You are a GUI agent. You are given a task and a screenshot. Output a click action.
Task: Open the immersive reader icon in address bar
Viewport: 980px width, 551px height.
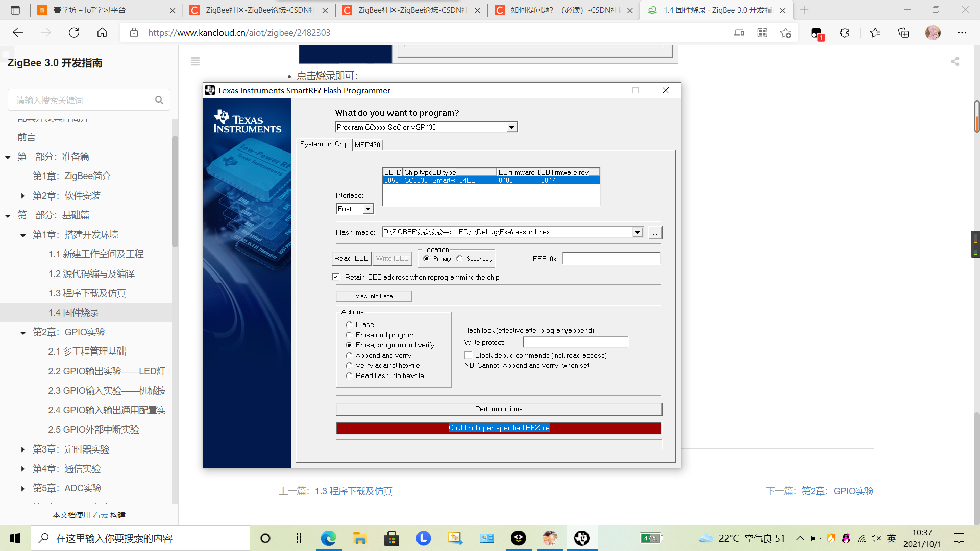[x=739, y=33]
